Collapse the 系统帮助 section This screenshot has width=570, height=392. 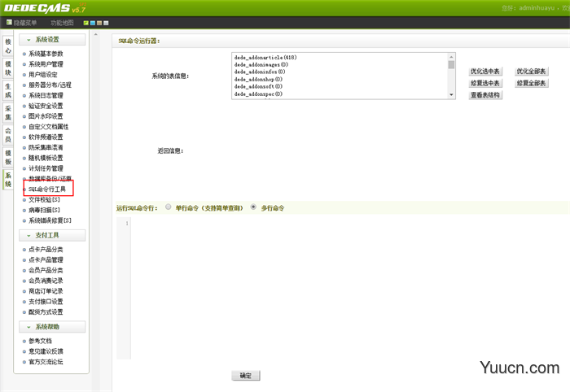[31, 327]
